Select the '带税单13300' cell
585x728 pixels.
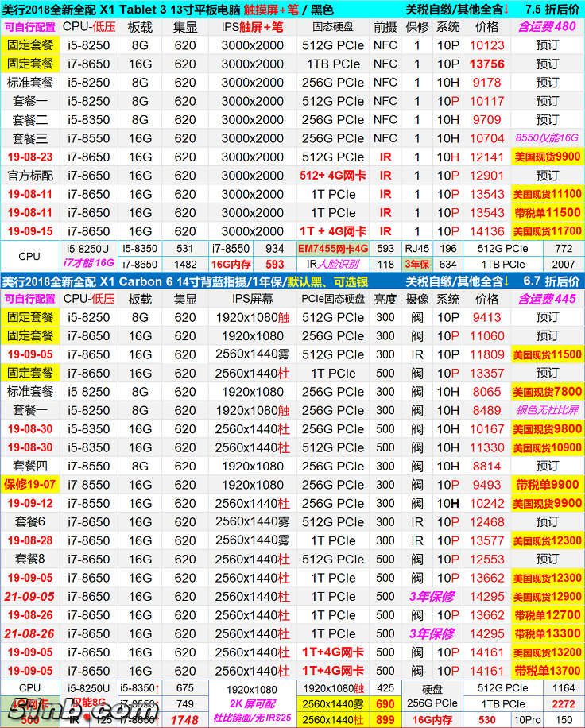point(547,633)
